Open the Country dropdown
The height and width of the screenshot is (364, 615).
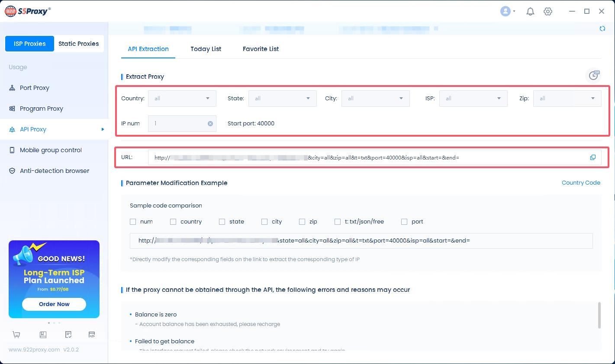tap(182, 98)
